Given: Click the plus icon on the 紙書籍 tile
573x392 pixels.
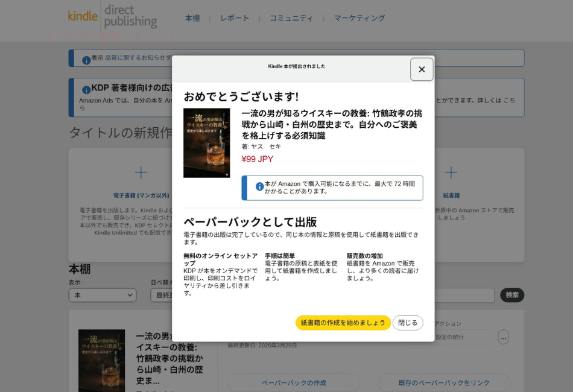Looking at the screenshot, I should click(x=451, y=172).
